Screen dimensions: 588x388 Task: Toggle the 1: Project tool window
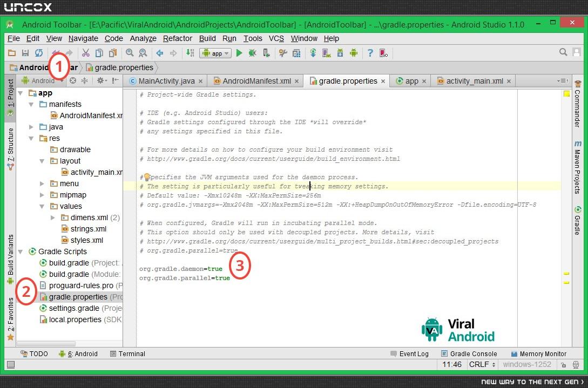tap(10, 98)
